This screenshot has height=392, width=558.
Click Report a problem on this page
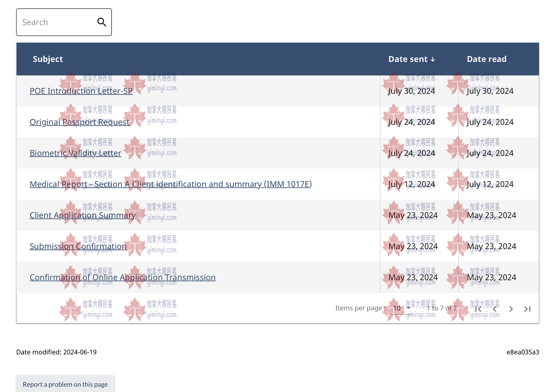click(x=65, y=384)
